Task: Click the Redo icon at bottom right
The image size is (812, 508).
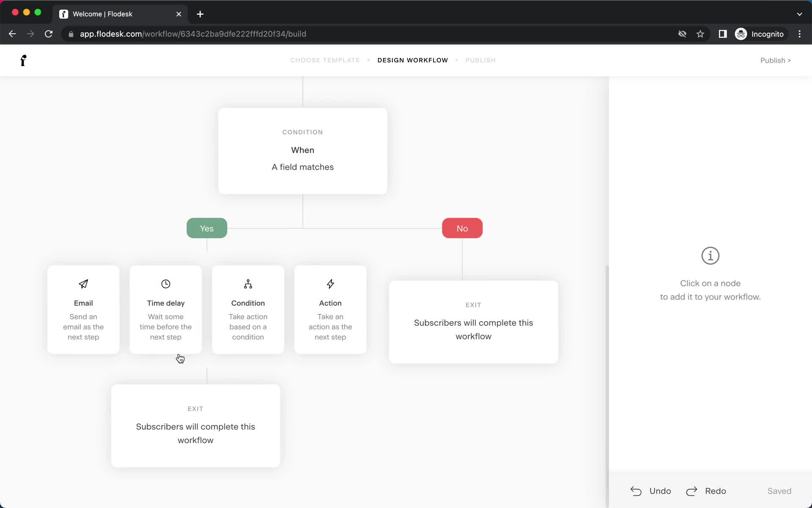Action: 691,491
